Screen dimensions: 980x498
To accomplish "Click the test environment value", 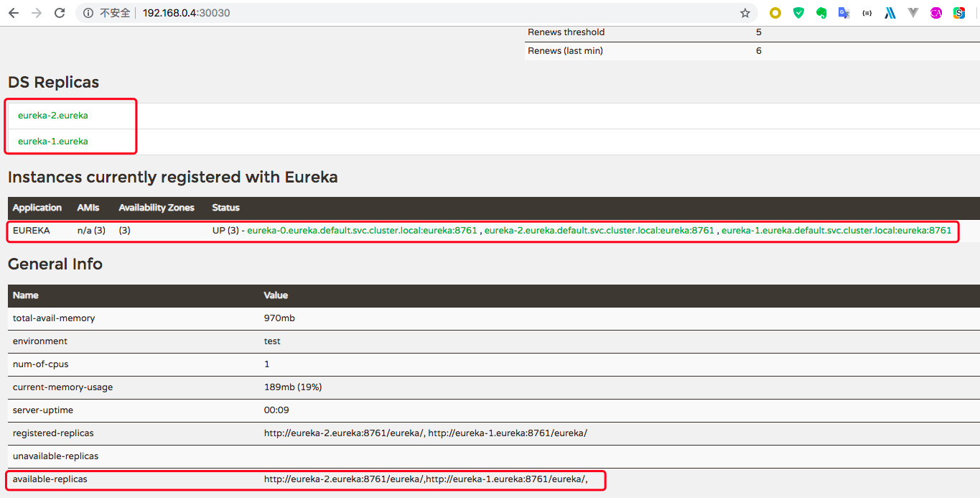I will tap(272, 341).
